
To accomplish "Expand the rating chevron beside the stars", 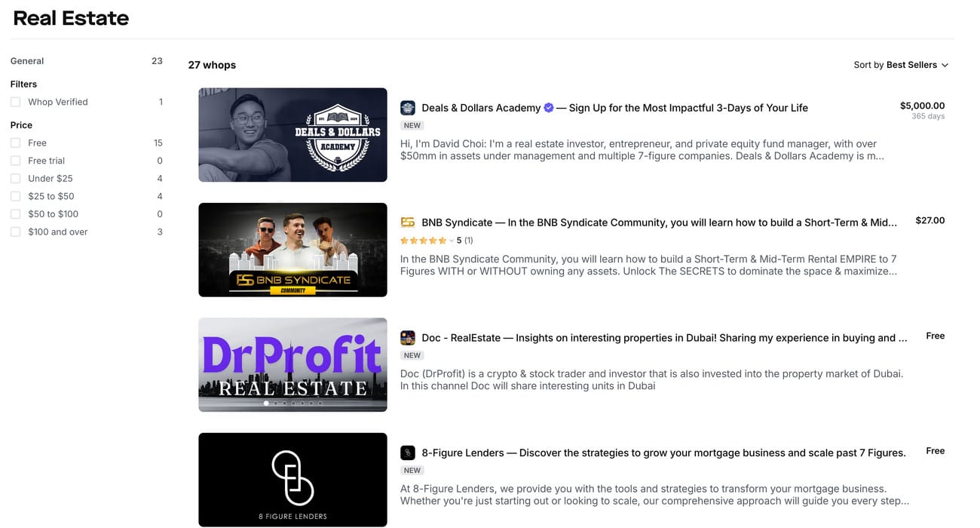I will pos(452,241).
